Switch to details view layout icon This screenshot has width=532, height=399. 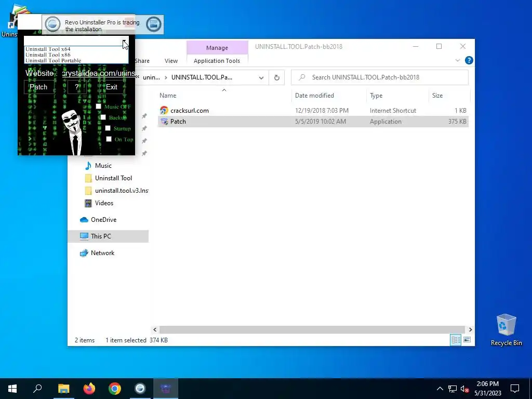tap(456, 340)
